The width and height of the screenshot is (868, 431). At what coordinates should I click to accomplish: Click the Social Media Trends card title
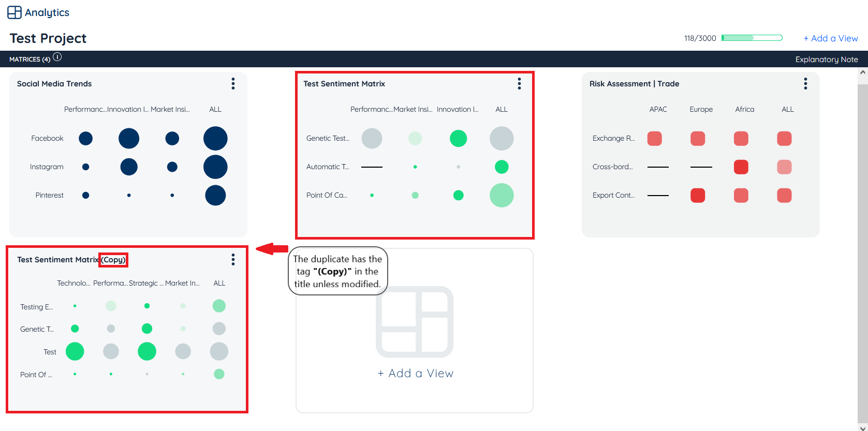pyautogui.click(x=54, y=84)
